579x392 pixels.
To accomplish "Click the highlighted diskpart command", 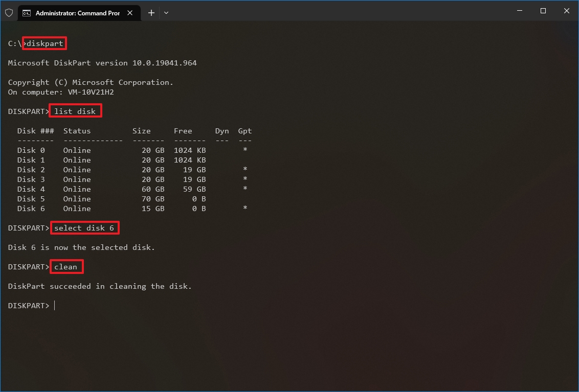I will pyautogui.click(x=44, y=43).
